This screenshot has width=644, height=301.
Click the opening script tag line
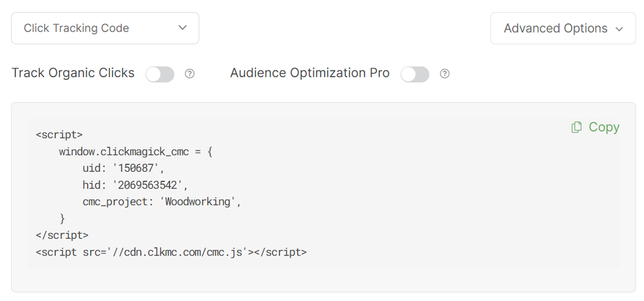(x=59, y=135)
